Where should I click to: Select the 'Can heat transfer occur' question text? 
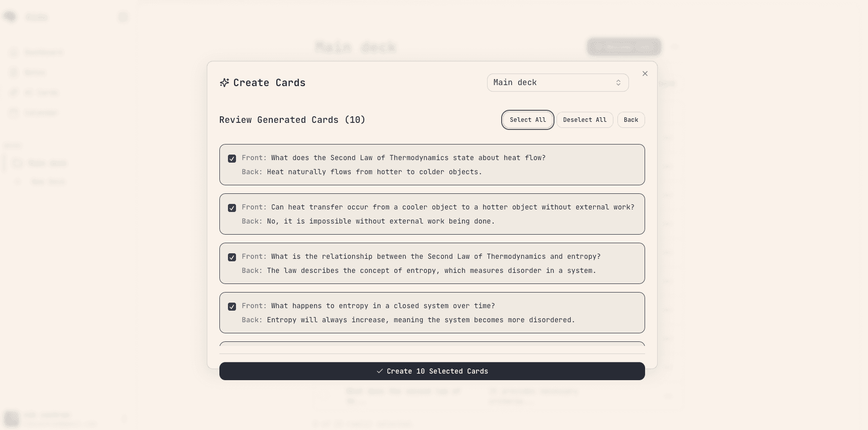(452, 207)
